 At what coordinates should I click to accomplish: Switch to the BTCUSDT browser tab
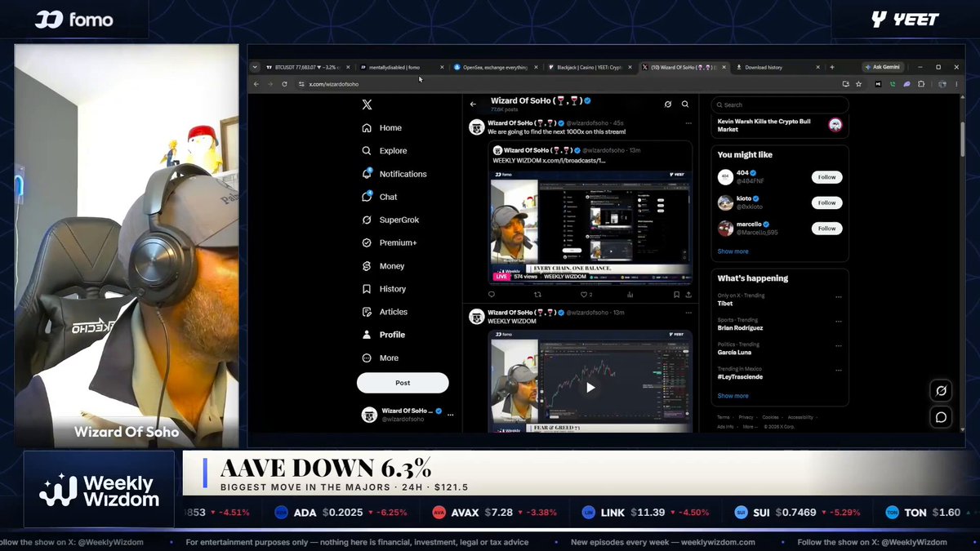(x=307, y=68)
